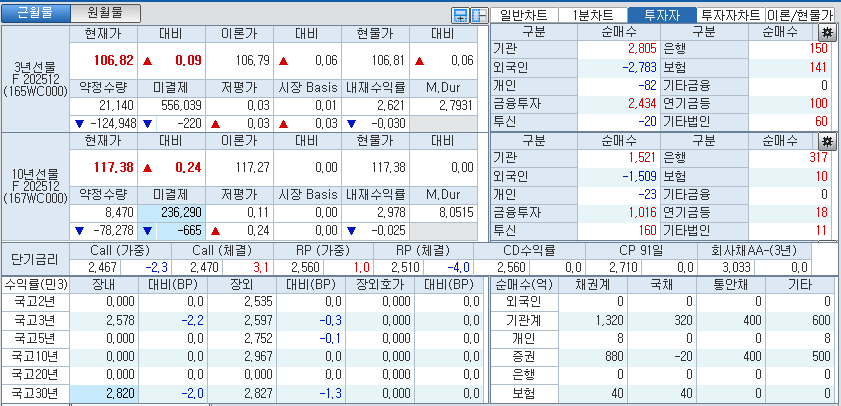Click 증권 국채 value -20

pyautogui.click(x=682, y=357)
